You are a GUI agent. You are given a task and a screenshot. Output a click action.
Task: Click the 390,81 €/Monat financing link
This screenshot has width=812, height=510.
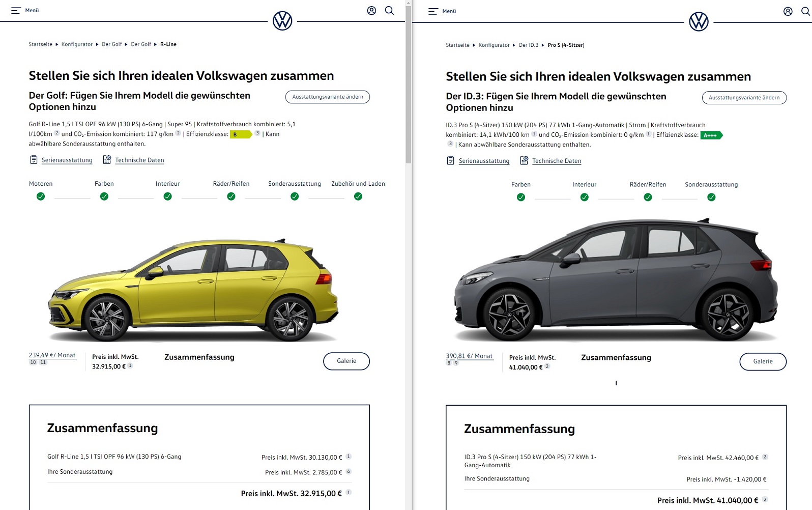(x=470, y=356)
